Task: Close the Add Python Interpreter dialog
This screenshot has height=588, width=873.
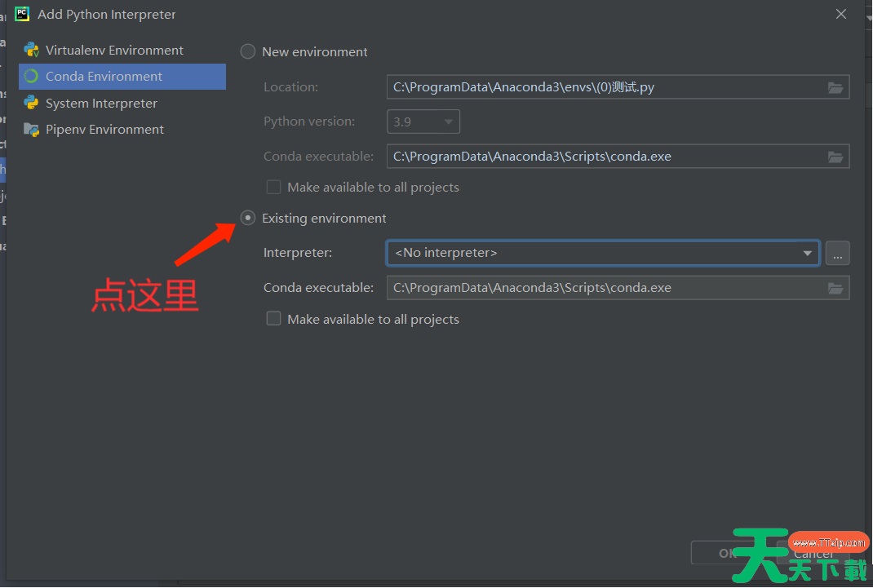Action: pyautogui.click(x=840, y=14)
